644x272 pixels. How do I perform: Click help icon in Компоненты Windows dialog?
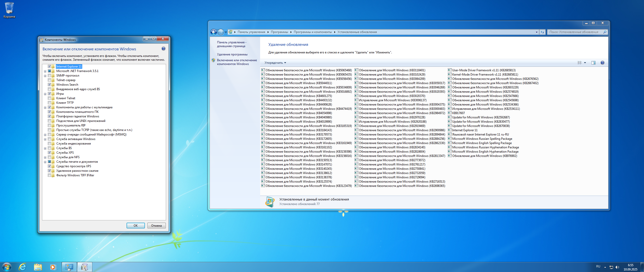coord(164,49)
